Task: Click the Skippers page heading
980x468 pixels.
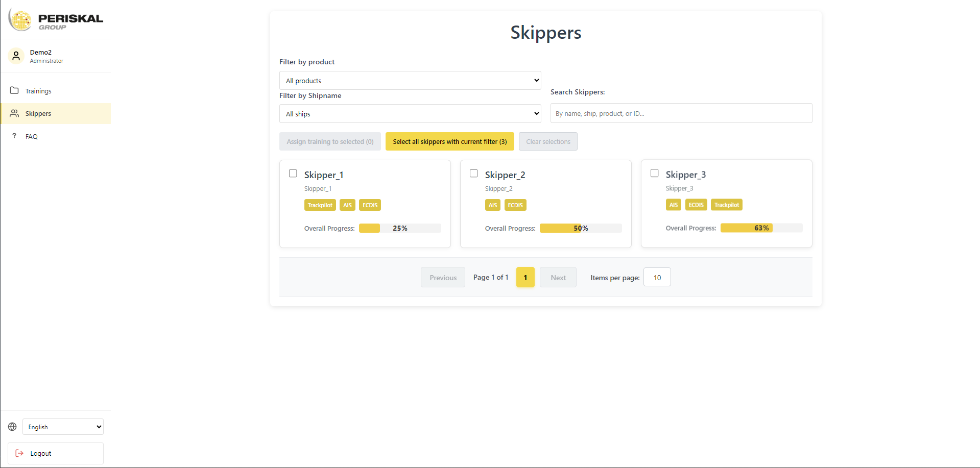Action: [x=546, y=32]
